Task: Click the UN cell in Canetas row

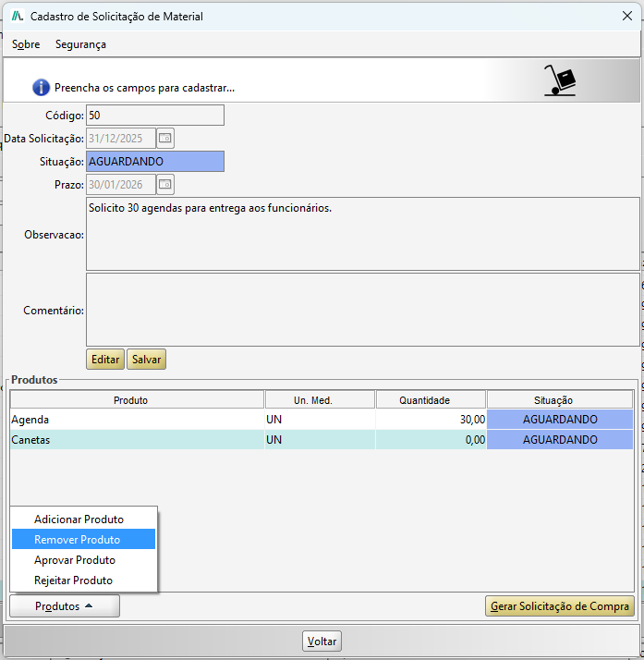Action: (320, 440)
